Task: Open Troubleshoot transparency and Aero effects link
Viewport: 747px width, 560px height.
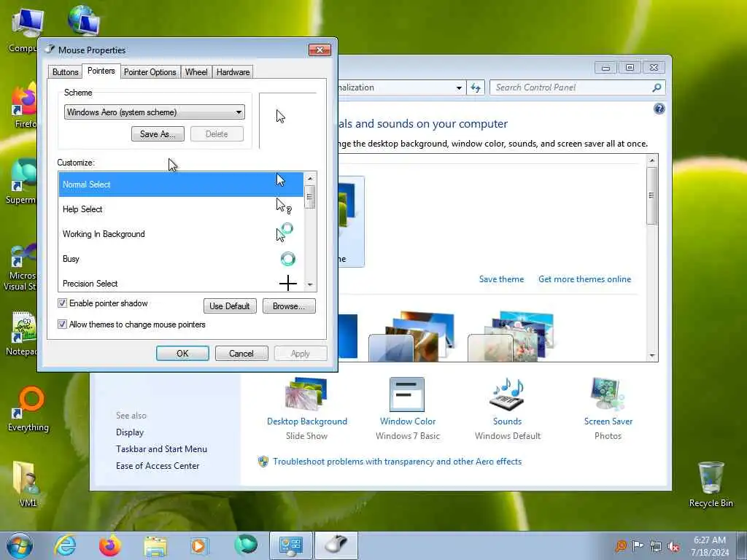Action: (398, 462)
